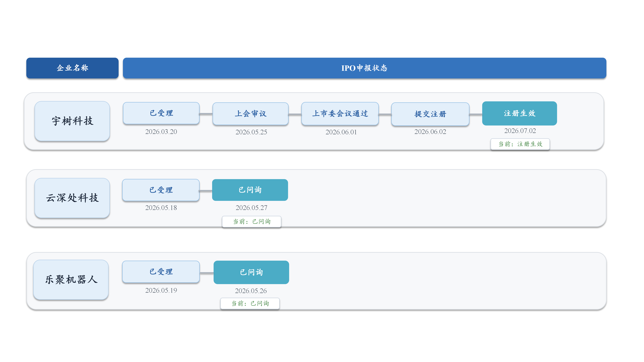Screen dimensions: 644x362
Task: Click the 上会审议 step box
Action: pyautogui.click(x=250, y=114)
